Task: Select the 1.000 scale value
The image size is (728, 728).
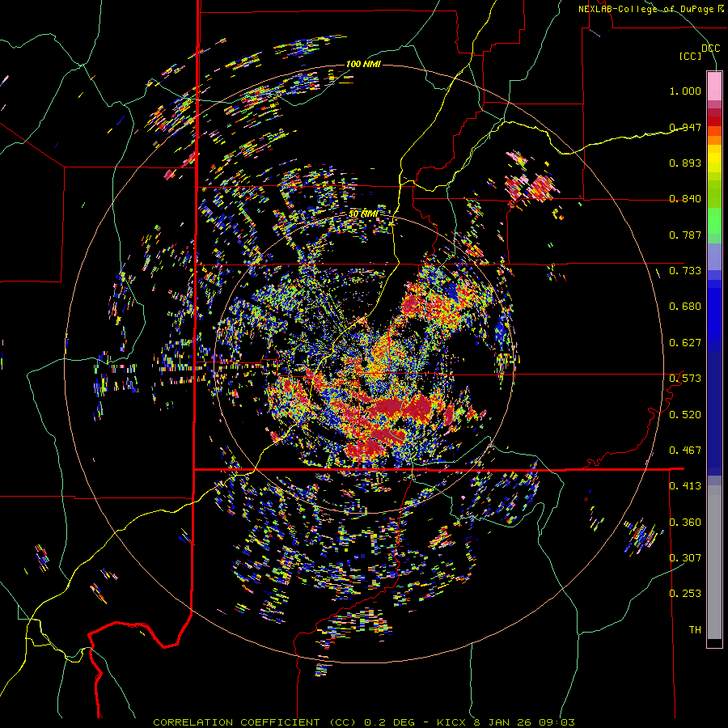Action: point(685,91)
